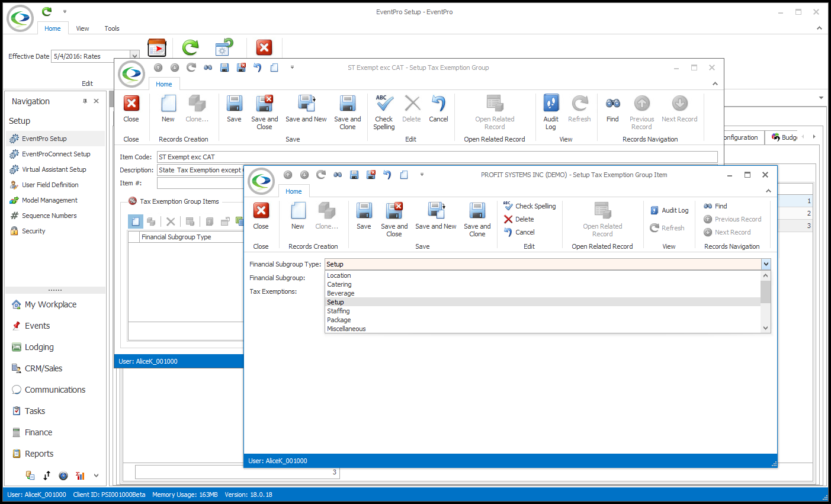Click Find in Group Item ribbon
This screenshot has height=504, width=831.
click(715, 206)
